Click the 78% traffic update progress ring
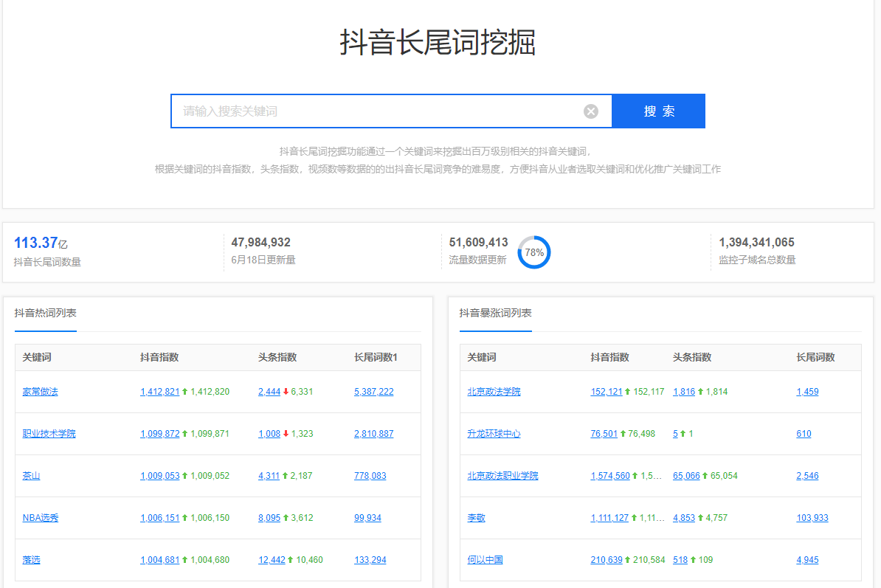 [533, 252]
